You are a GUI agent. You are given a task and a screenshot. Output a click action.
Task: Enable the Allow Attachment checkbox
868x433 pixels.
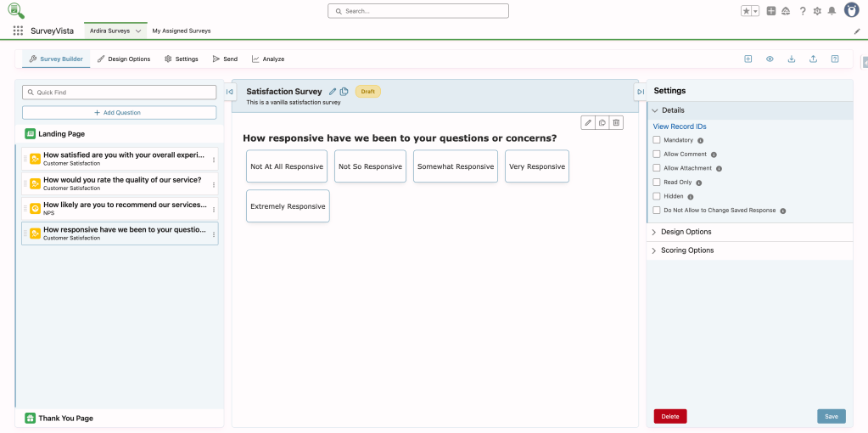coord(657,168)
